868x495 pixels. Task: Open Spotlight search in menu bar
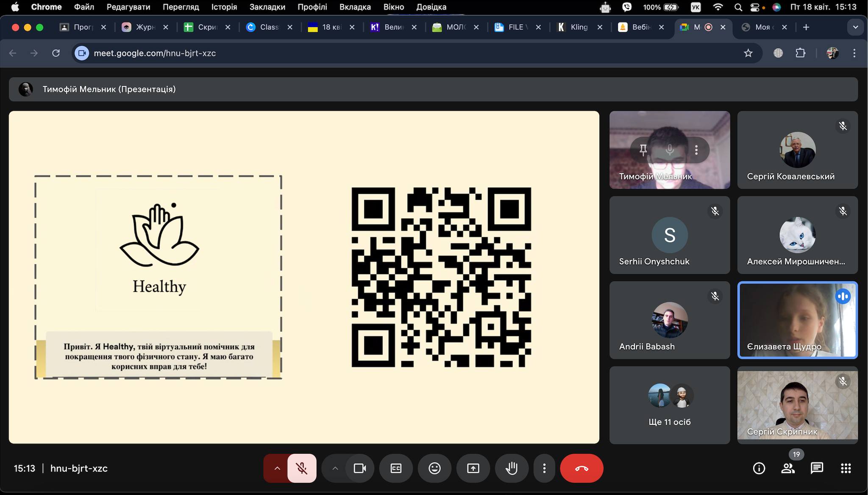738,7
